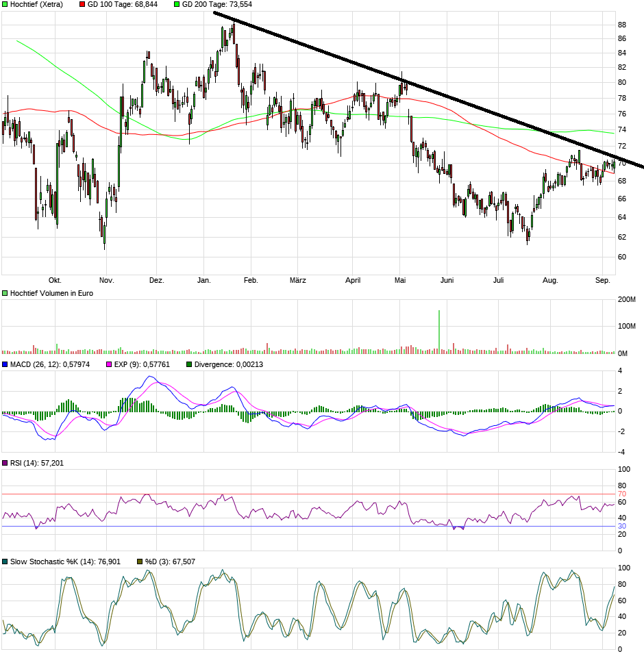
Task: Click the 'Juli' month axis label
Action: (498, 280)
